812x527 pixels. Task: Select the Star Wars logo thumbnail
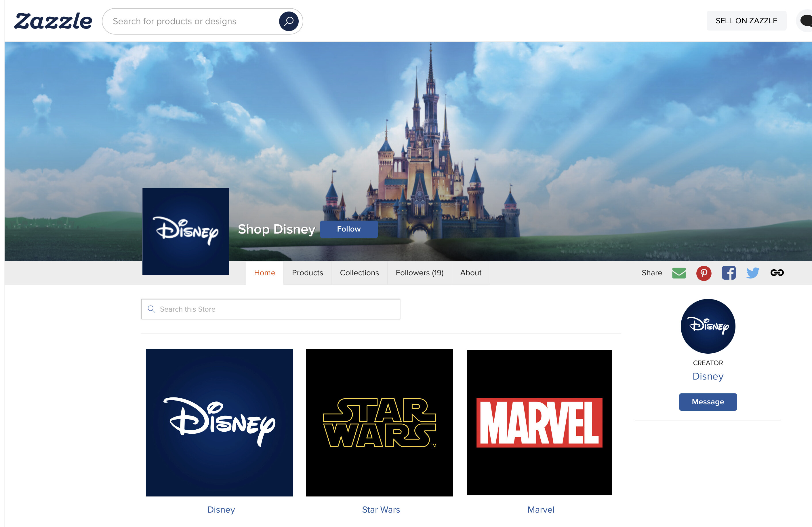coord(380,422)
